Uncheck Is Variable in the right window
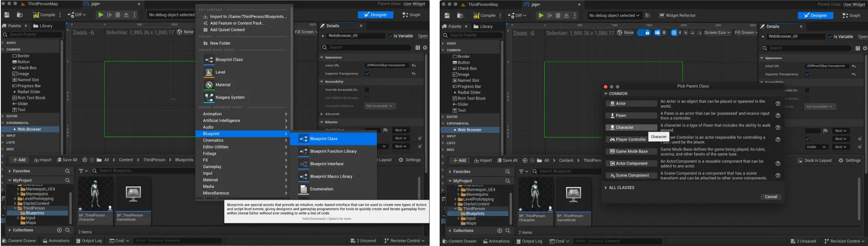868x246 pixels. (x=830, y=37)
